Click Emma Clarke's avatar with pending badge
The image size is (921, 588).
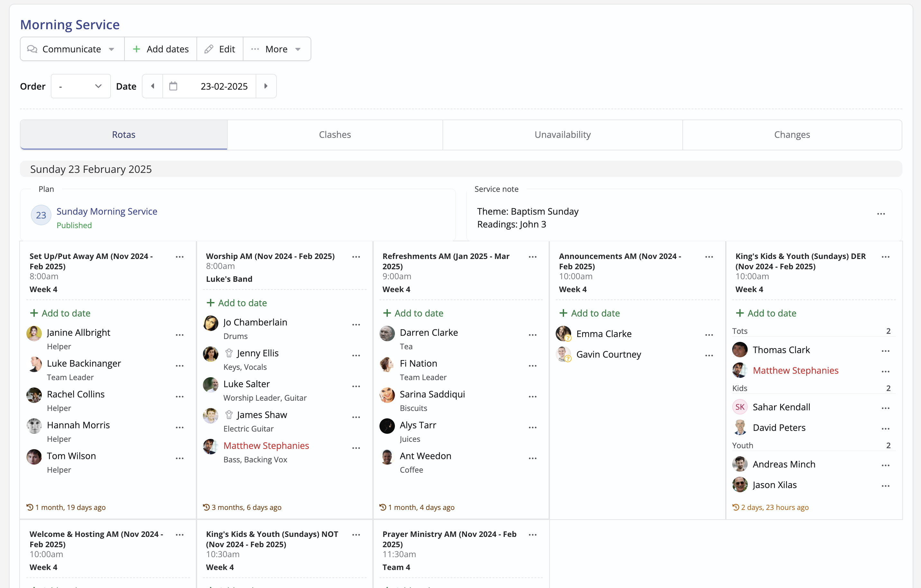563,334
